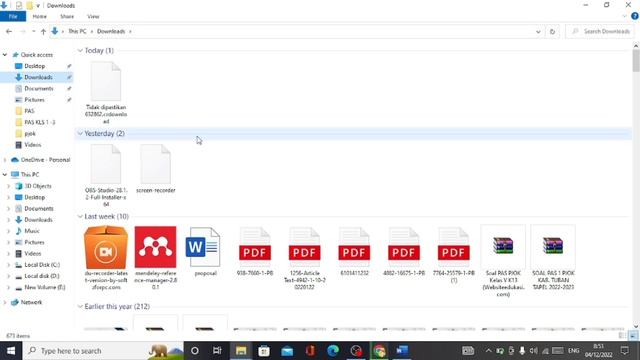Open the Windows Start menu
The width and height of the screenshot is (640, 360).
coord(11,351)
